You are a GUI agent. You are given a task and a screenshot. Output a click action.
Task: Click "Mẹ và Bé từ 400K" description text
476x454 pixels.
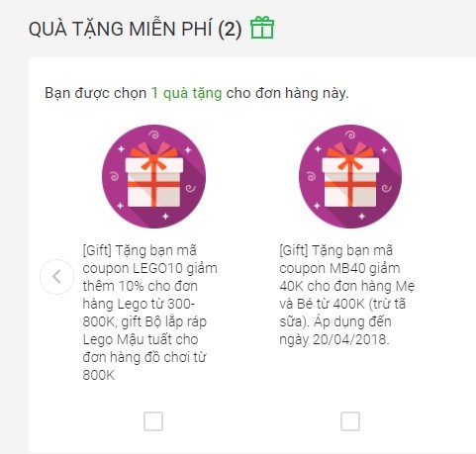[x=346, y=295]
